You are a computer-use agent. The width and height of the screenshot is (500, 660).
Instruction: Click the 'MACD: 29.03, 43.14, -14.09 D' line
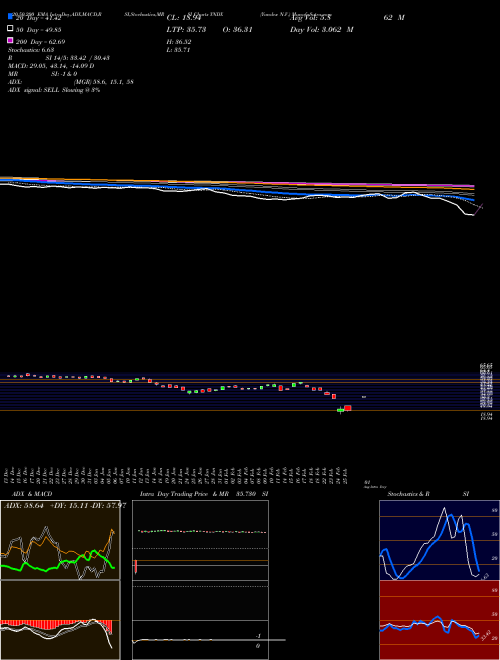(x=51, y=66)
